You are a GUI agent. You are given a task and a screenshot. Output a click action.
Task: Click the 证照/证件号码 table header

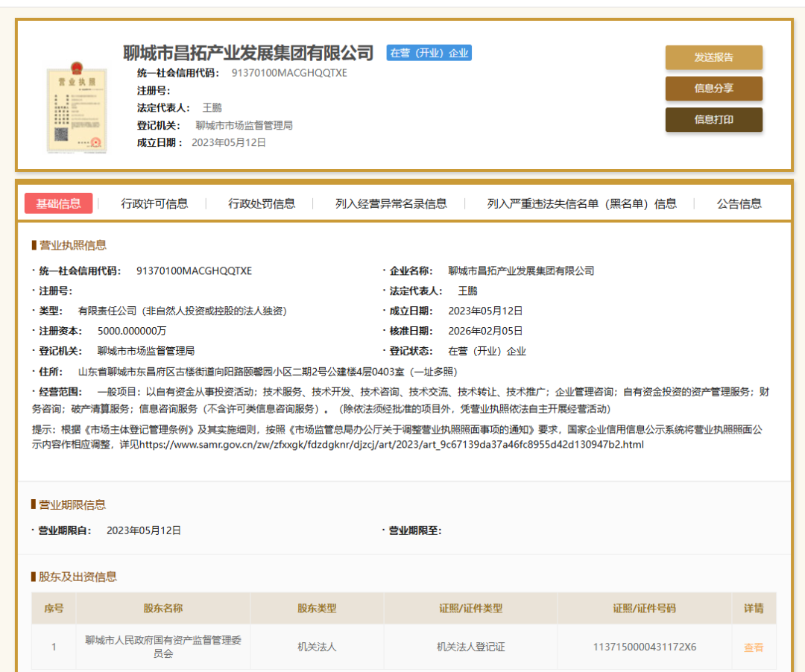click(645, 609)
